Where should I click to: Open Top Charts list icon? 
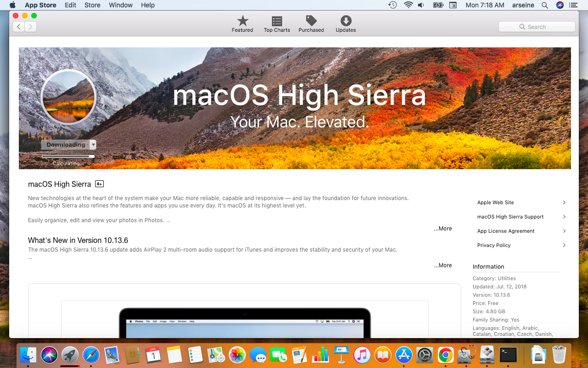[277, 21]
